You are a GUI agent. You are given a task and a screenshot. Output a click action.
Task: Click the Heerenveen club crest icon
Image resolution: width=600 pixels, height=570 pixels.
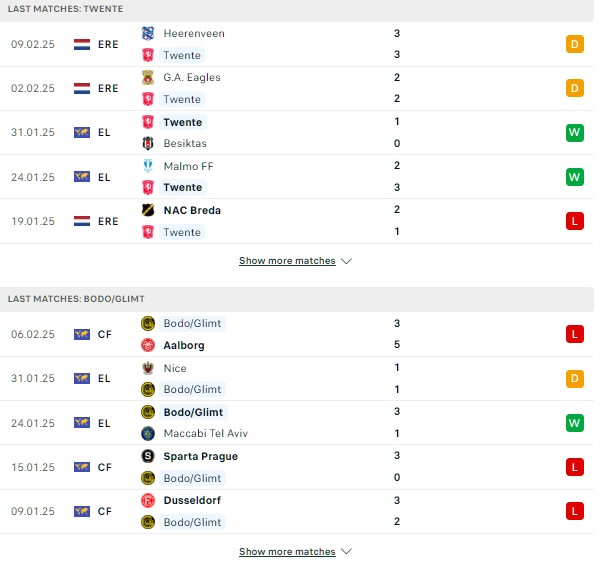[148, 33]
